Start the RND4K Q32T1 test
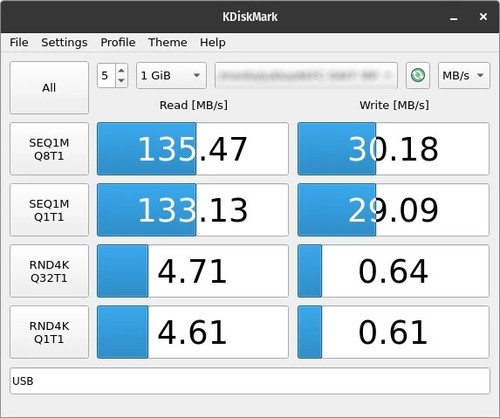Screen dimensions: 500x418 (49, 271)
